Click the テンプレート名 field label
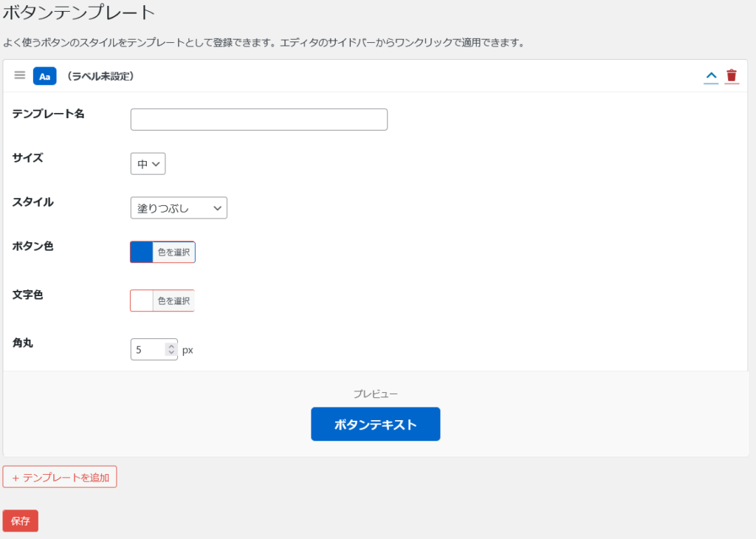 click(x=49, y=114)
